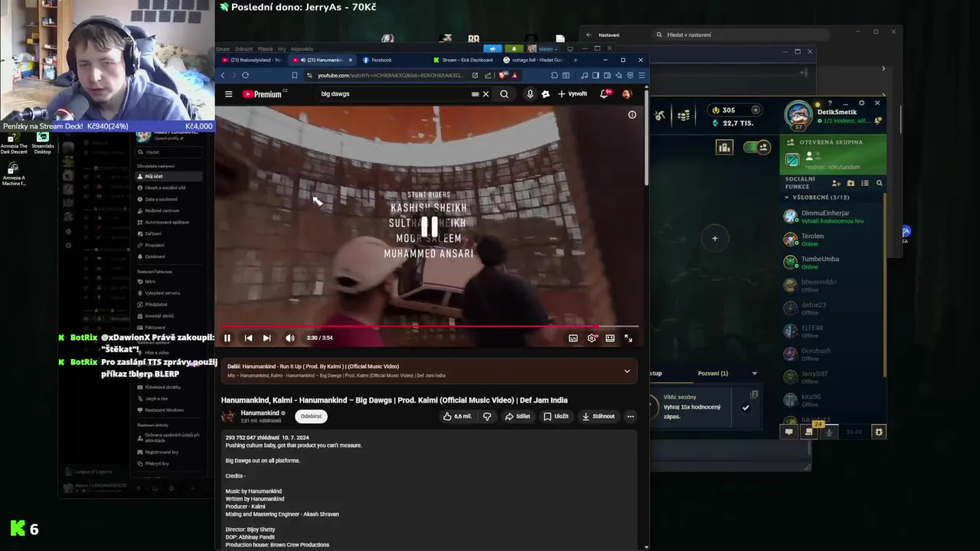This screenshot has width=980, height=551.
Task: Open YouTube notifications bell
Action: pyautogui.click(x=604, y=94)
